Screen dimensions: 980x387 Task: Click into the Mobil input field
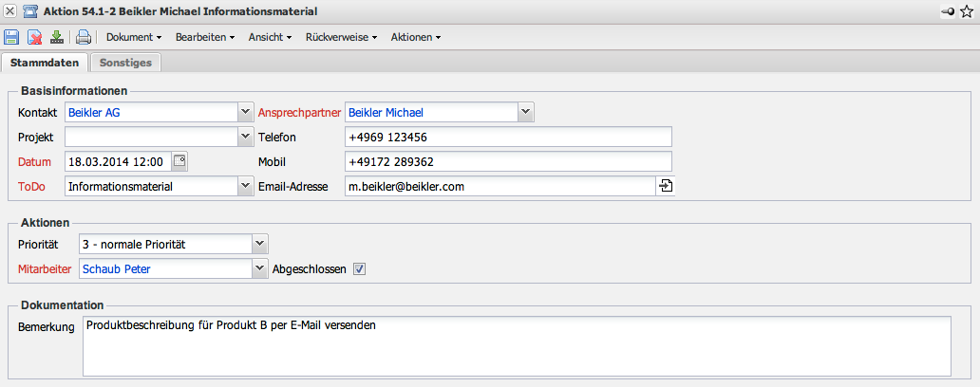click(x=508, y=161)
